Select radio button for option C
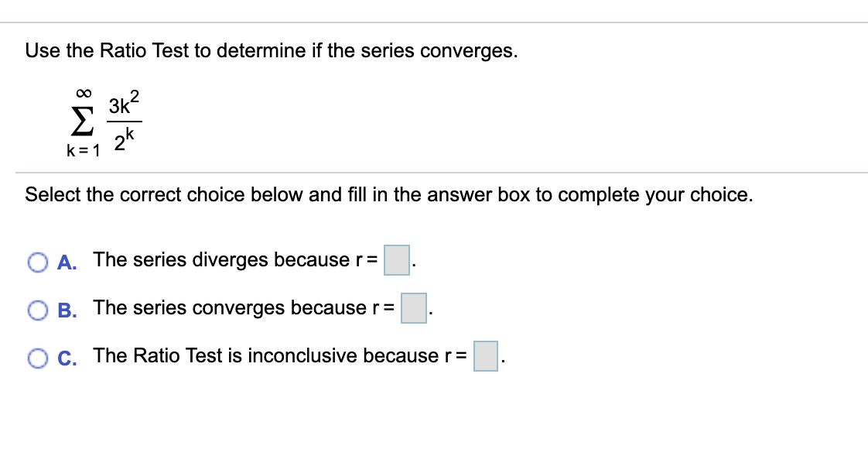868x463 pixels. (x=38, y=358)
